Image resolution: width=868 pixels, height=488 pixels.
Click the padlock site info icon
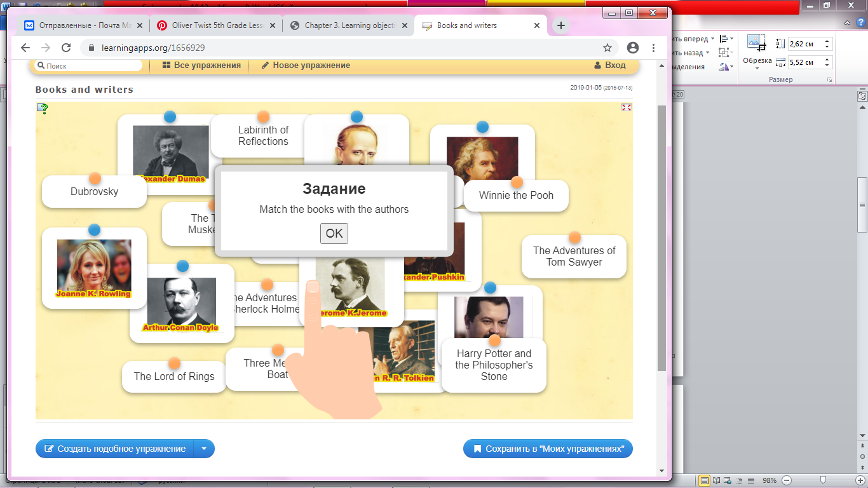pos(92,48)
